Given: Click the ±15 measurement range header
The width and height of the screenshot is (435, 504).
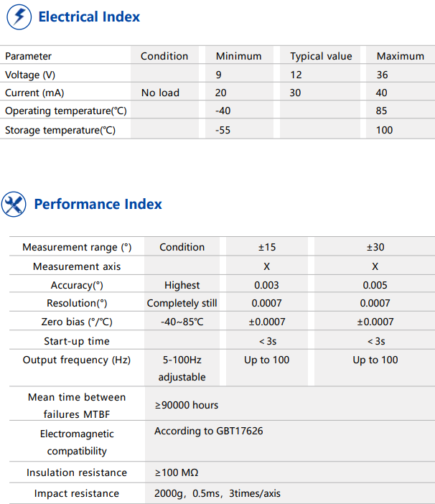Looking at the screenshot, I should (x=267, y=247).
